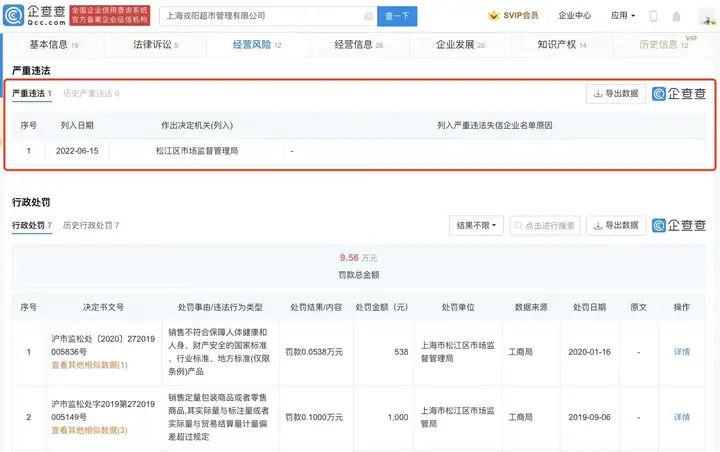This screenshot has height=452, width=720.
Task: Open the 结果不限 filter dropdown
Action: point(476,226)
